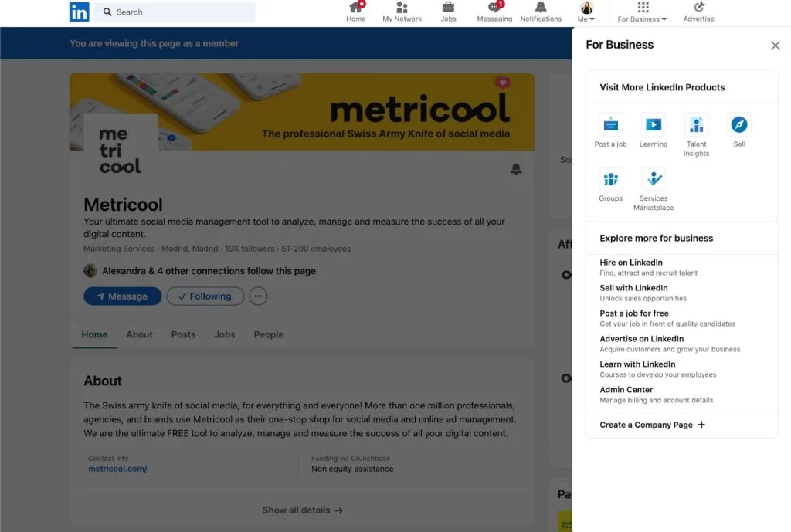
Task: Collapse the For Business dropdown in navbar
Action: pos(642,12)
